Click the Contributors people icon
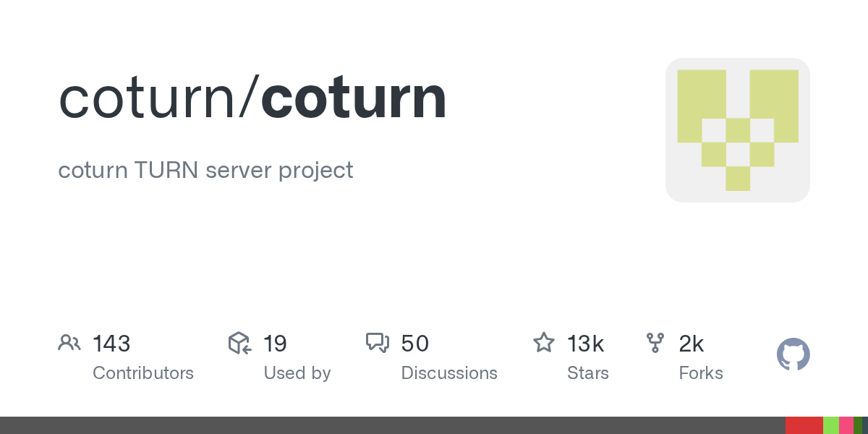This screenshot has width=868, height=434. [69, 343]
